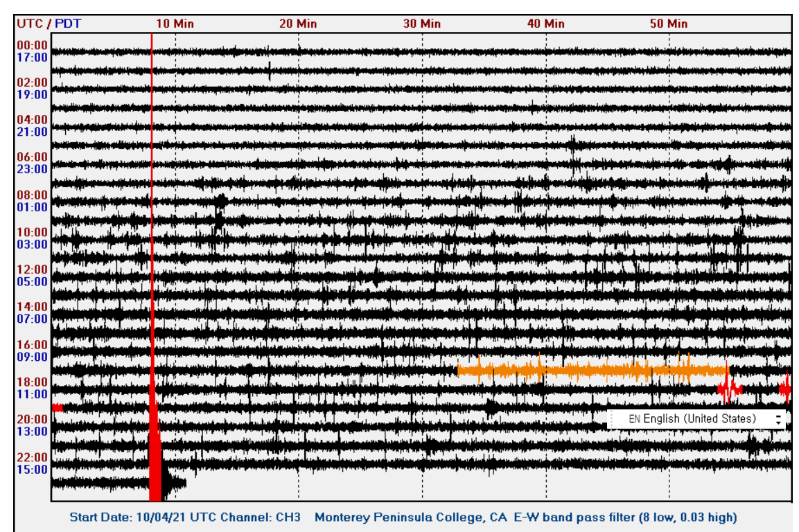Viewport: 799px width, 532px height.
Task: Click the red event at row edge near 20:00
Action: pos(58,408)
